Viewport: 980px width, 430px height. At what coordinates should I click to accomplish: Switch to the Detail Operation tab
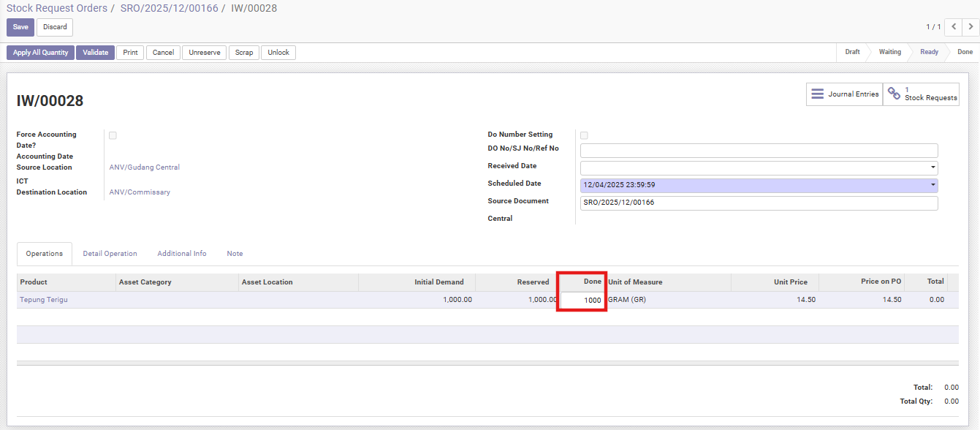(x=110, y=254)
